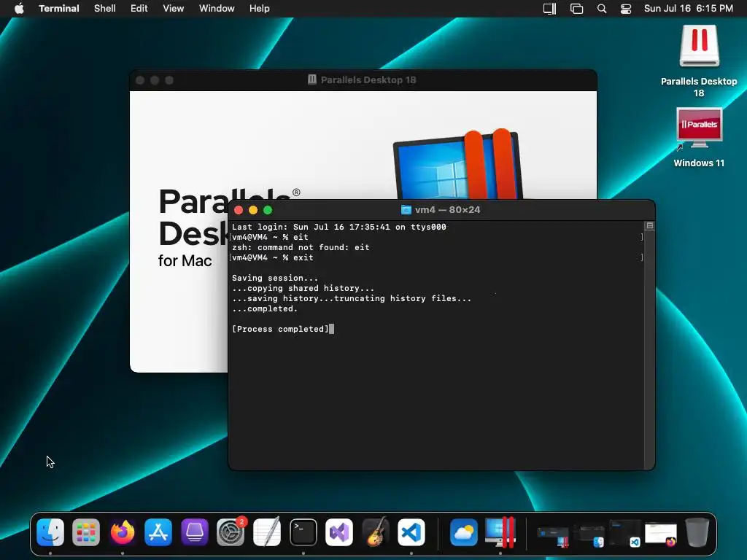Open Visual Studio Code dock icon
The image size is (747, 560).
coord(411,532)
